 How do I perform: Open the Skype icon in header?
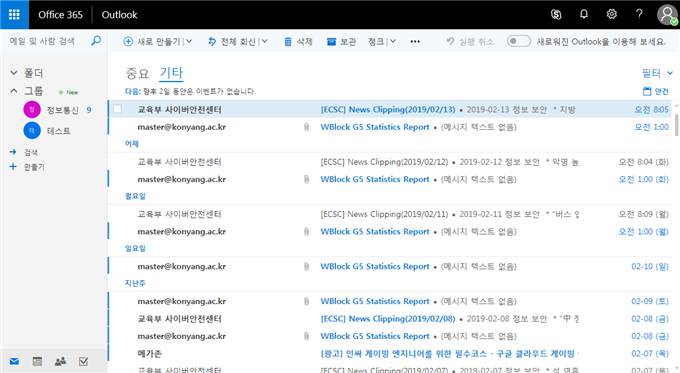tap(556, 14)
